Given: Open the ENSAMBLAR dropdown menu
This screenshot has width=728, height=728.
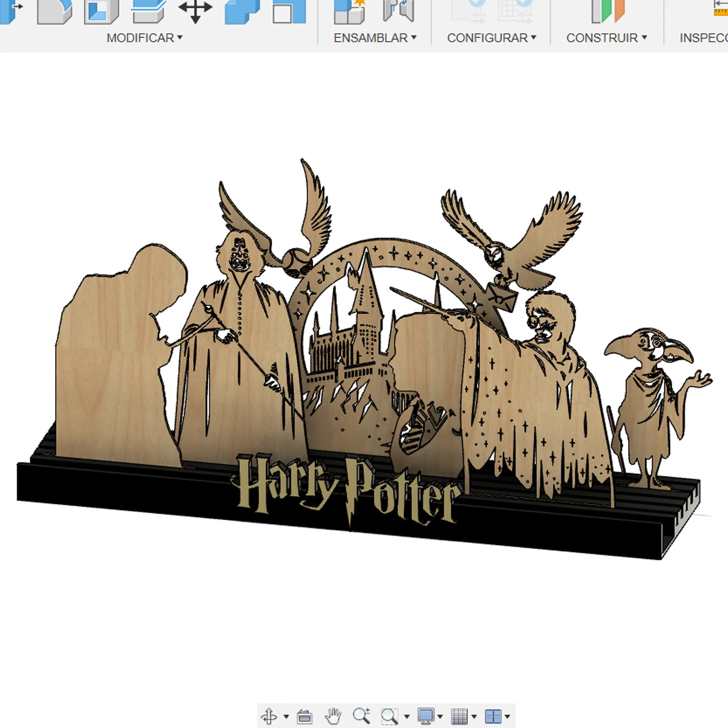Looking at the screenshot, I should [x=375, y=38].
